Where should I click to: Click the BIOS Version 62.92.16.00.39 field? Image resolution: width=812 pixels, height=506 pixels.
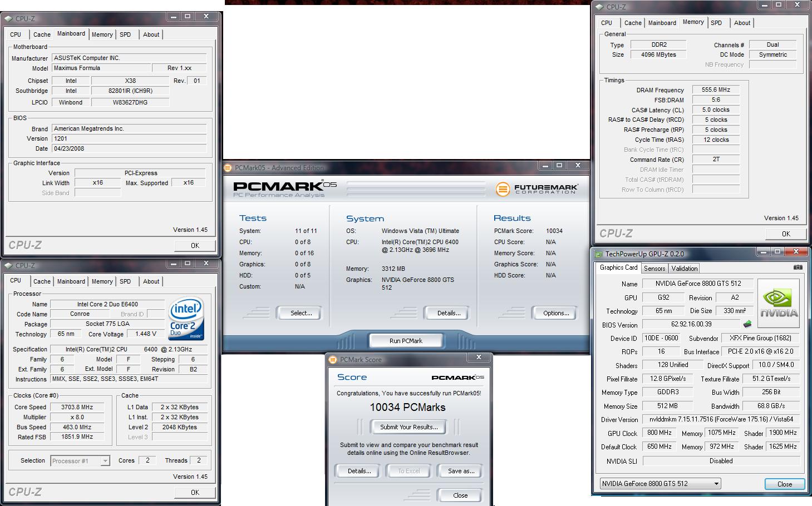coord(691,324)
